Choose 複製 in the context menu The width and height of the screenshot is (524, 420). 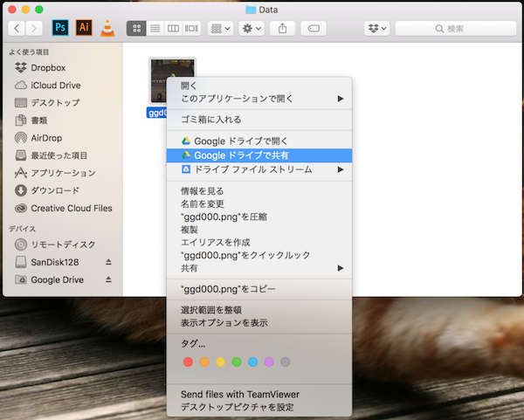tap(259, 230)
